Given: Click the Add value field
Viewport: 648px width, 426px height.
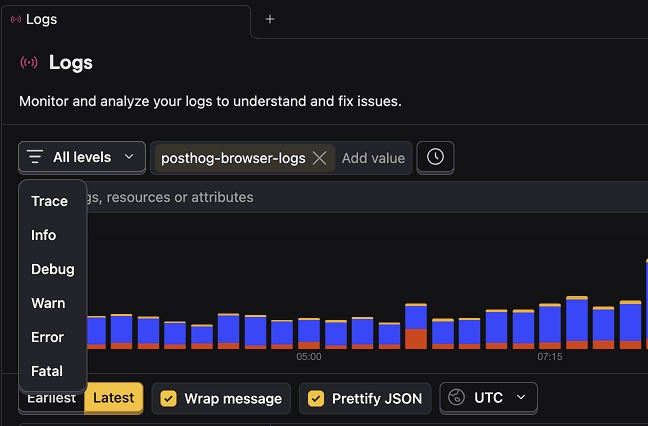Looking at the screenshot, I should coord(373,158).
